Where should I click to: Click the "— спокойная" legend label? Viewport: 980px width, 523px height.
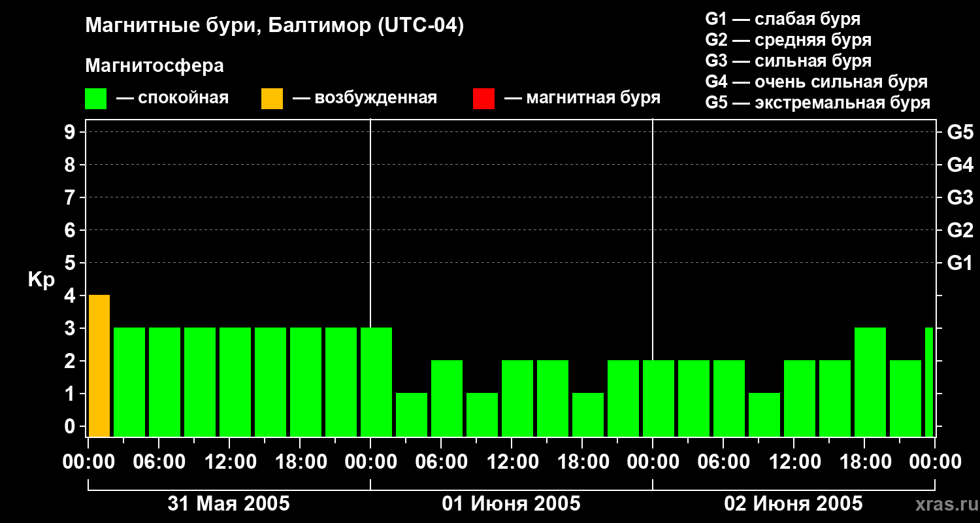click(172, 98)
